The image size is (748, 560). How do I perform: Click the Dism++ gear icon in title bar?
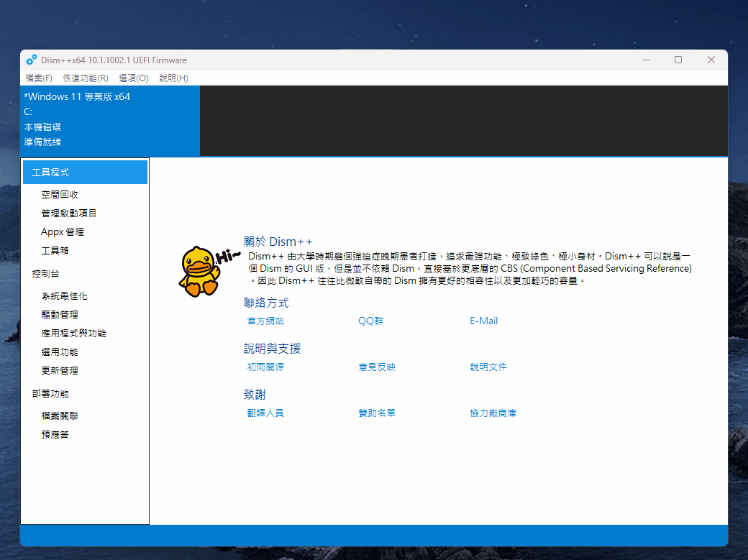coord(32,60)
